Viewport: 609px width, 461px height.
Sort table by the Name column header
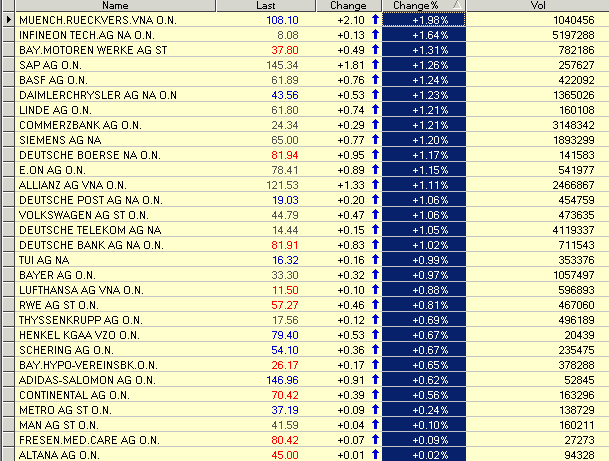[115, 5]
